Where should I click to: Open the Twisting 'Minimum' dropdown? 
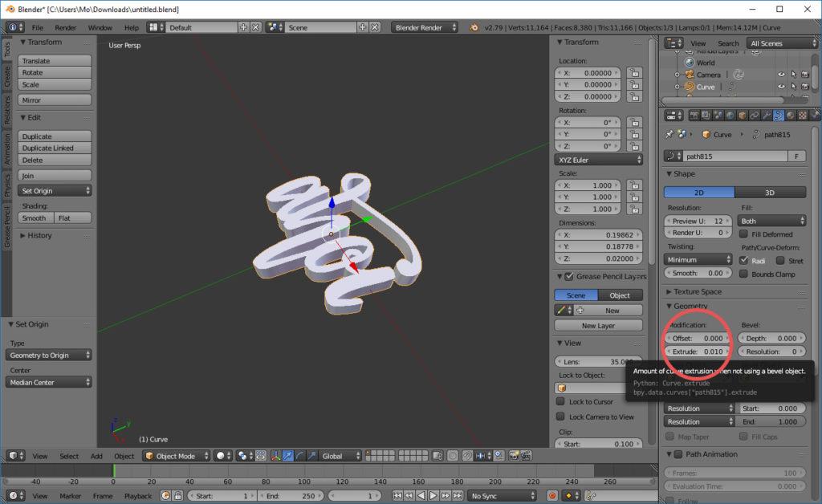[698, 259]
